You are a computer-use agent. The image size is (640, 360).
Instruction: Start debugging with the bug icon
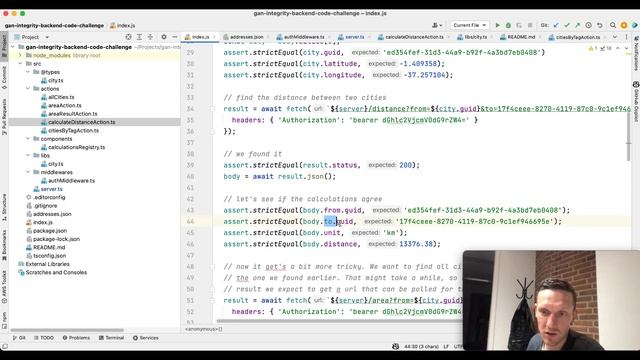[x=508, y=25]
